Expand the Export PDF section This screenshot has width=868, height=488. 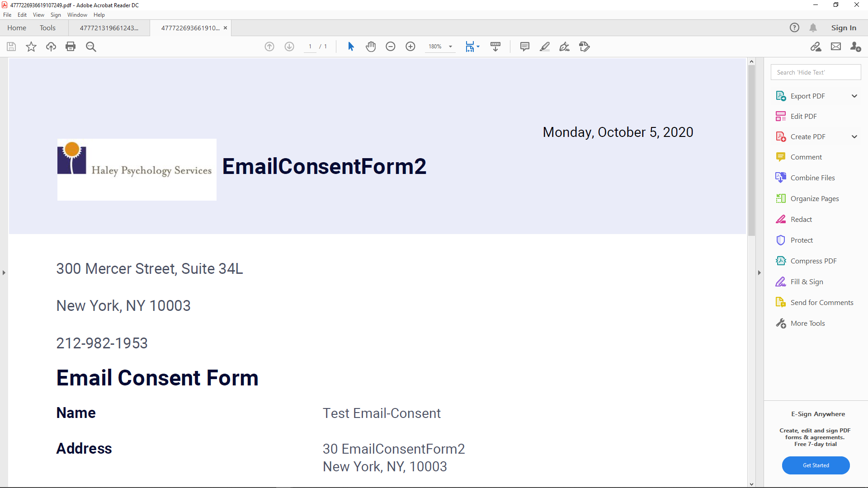[854, 96]
